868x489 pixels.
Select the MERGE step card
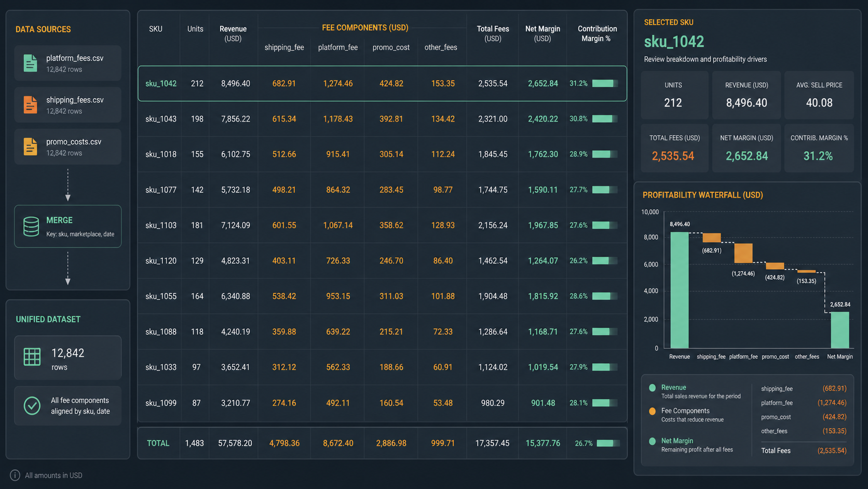(68, 227)
